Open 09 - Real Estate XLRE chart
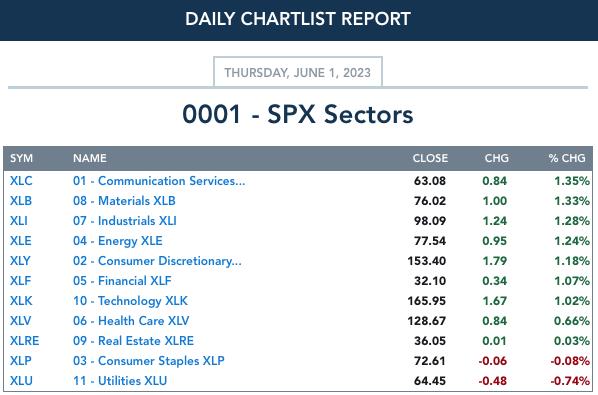This screenshot has width=598, height=395. tap(133, 341)
